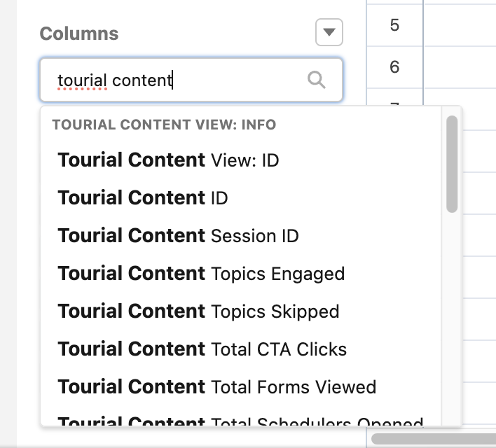Click the suggestion list vertical scrollbar thumb
The height and width of the screenshot is (448, 496).
[x=452, y=164]
